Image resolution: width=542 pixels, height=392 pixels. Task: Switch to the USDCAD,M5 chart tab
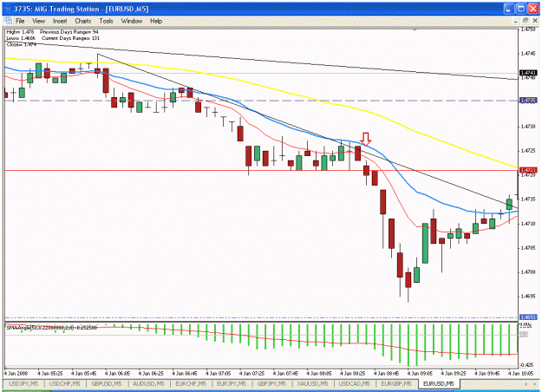(355, 383)
